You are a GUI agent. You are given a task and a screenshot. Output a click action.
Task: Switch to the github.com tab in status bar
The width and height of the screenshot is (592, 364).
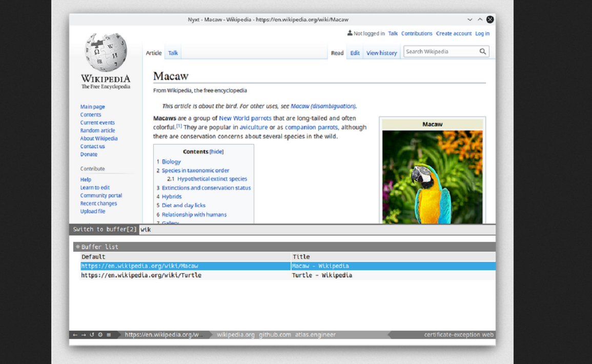275,335
